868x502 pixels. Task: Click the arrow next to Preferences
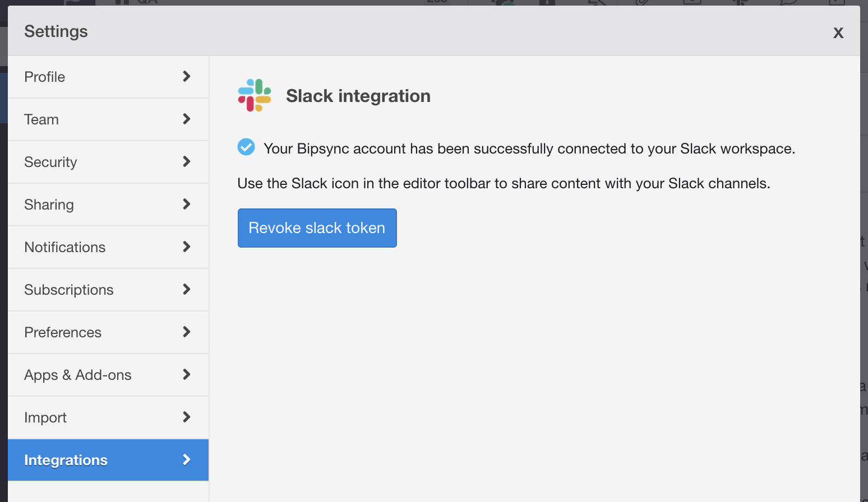187,332
